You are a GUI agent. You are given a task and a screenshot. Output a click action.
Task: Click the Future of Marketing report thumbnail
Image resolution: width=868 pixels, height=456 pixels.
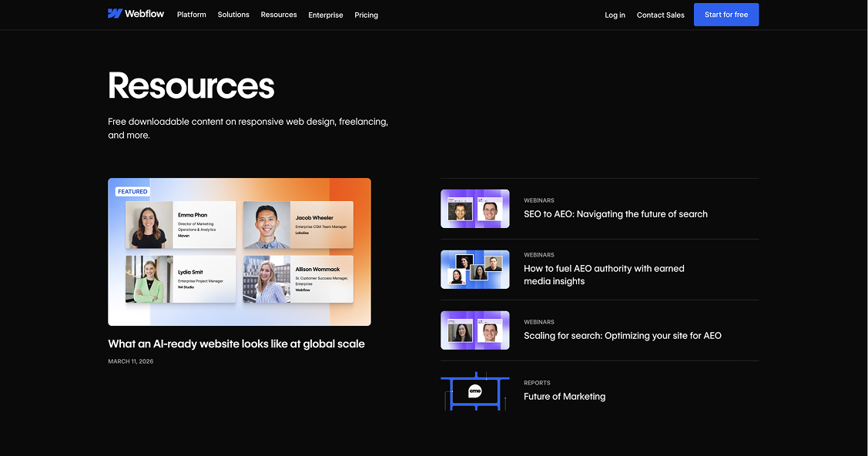click(x=474, y=391)
